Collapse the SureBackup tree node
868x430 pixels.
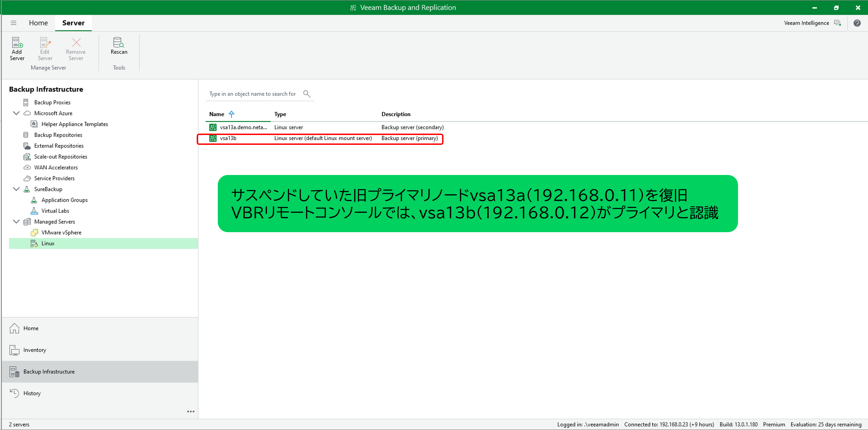tap(16, 189)
